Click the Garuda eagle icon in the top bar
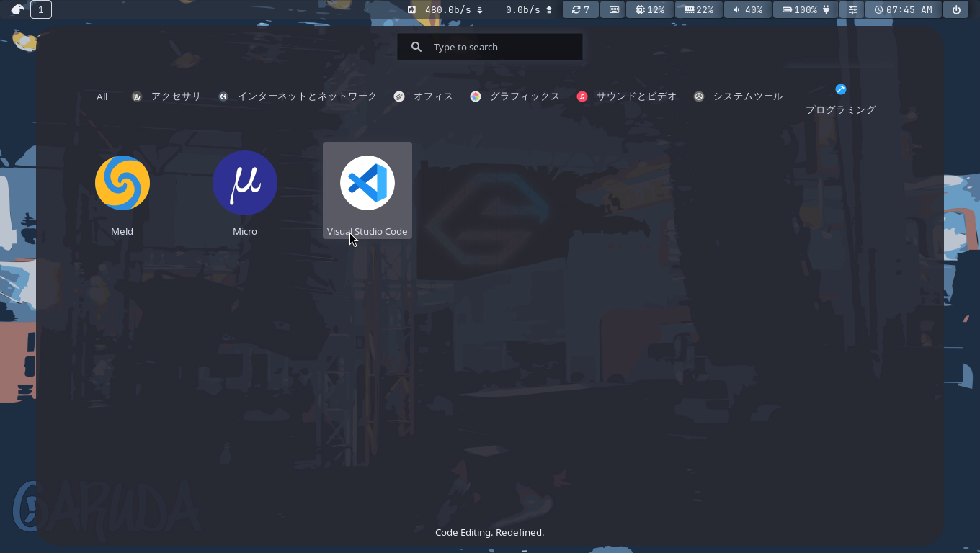Screen dimensions: 980x553 click(x=17, y=9)
